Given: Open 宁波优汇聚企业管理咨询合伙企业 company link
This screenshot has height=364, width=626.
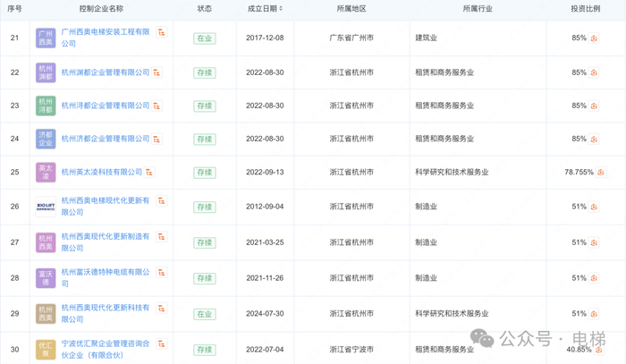Looking at the screenshot, I should (106, 349).
